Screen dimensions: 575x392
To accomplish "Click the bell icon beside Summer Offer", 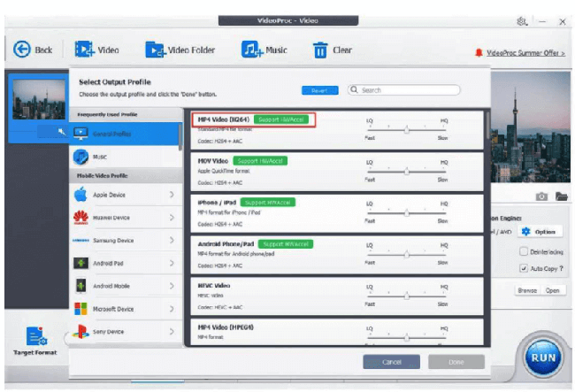I will 479,52.
